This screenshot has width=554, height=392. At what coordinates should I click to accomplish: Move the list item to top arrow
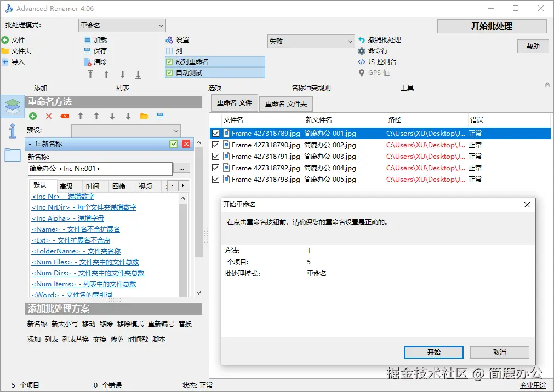pyautogui.click(x=90, y=74)
